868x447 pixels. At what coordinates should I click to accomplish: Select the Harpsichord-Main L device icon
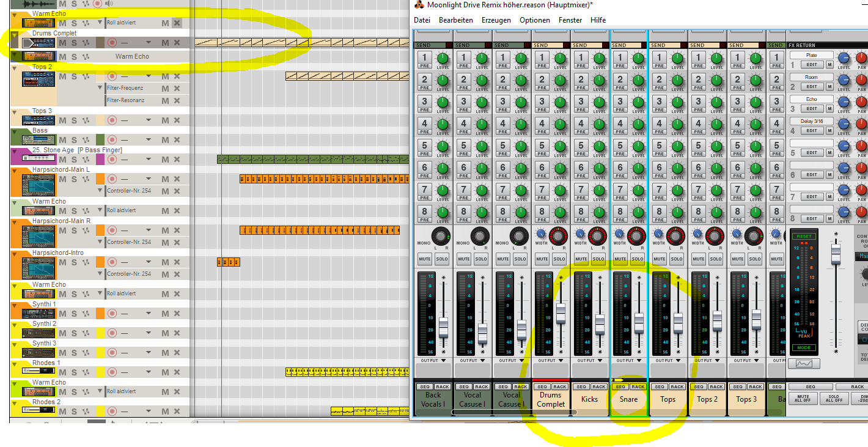pyautogui.click(x=39, y=185)
